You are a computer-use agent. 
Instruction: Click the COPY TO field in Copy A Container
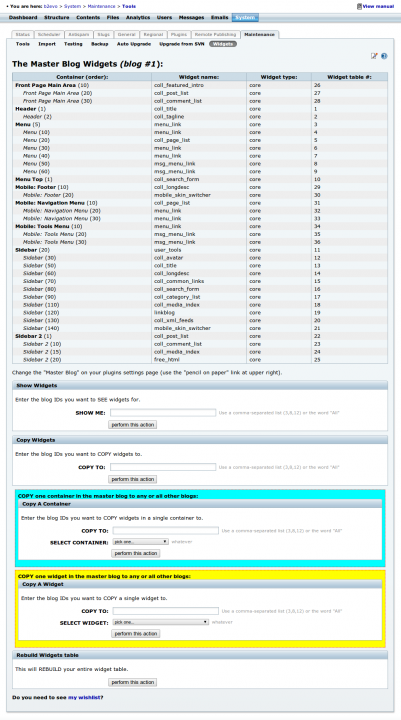click(166, 530)
